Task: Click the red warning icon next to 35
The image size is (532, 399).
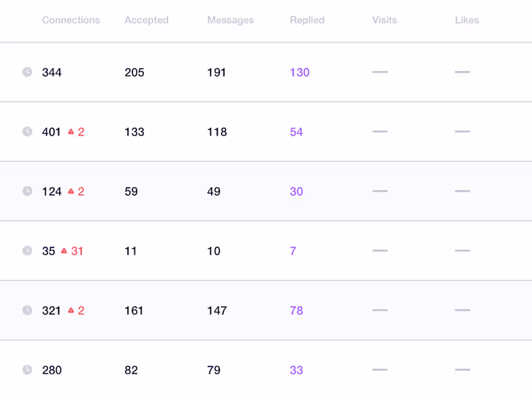Action: (65, 251)
